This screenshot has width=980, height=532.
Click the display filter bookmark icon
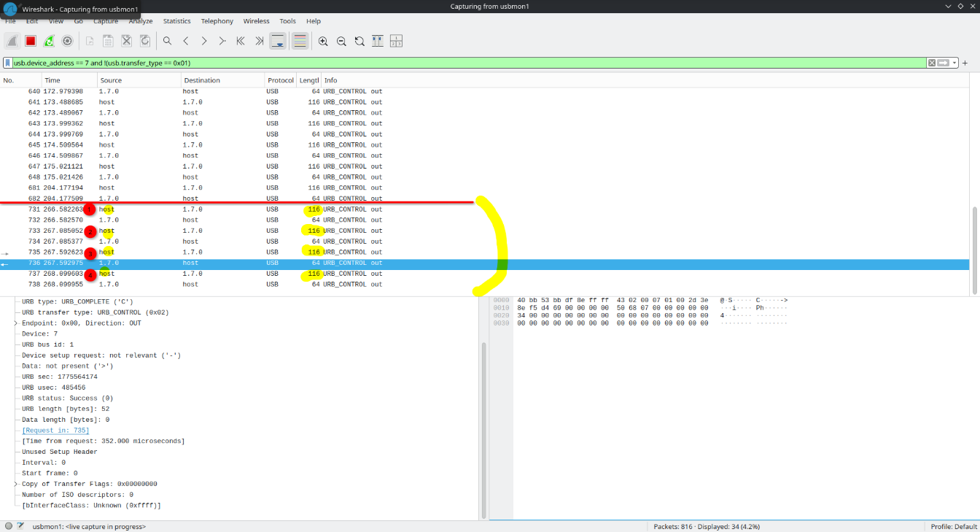point(8,63)
